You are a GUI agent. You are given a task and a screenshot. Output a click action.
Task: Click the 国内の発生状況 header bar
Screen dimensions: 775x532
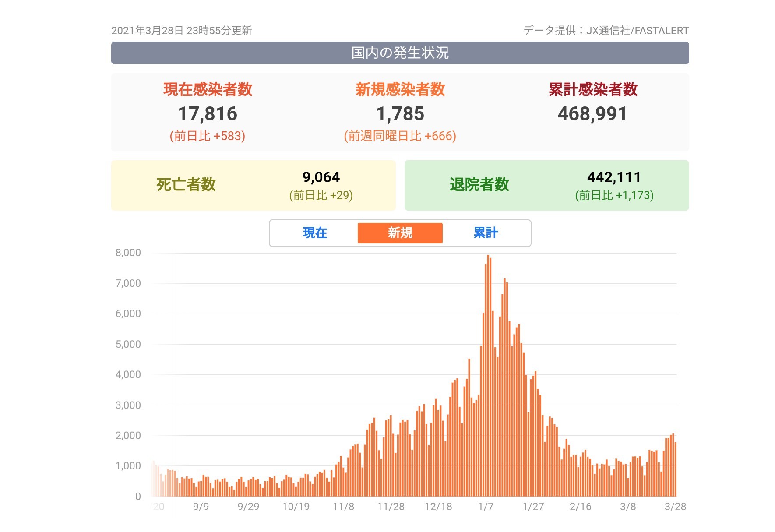tap(400, 53)
